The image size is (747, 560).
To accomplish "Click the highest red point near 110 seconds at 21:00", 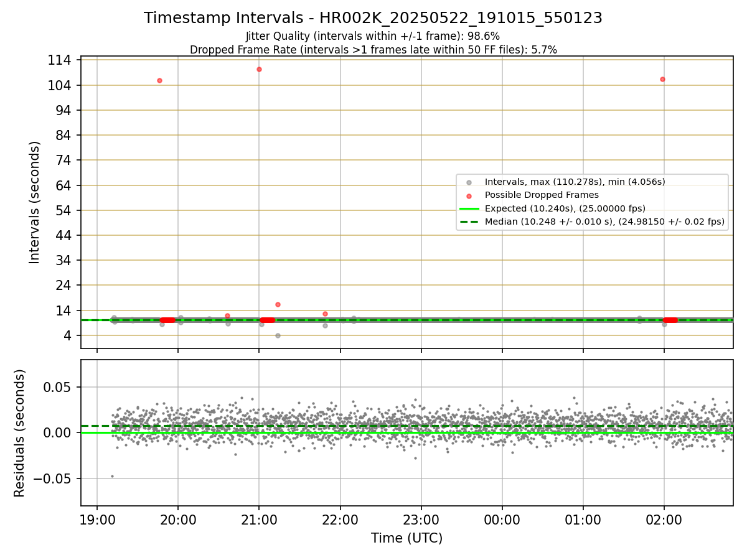I will tap(259, 69).
